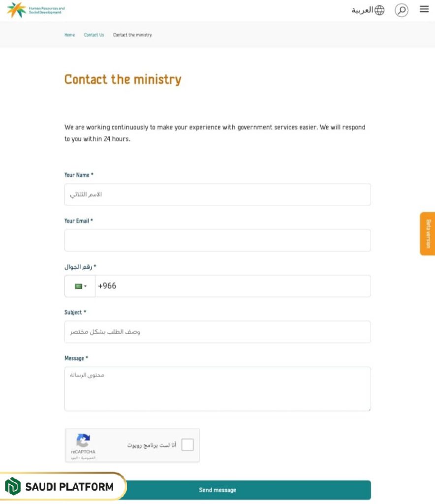Screen dimensions: 435x504
Task: Open Contact Us from the breadcrumb trail
Action: pyautogui.click(x=93, y=35)
